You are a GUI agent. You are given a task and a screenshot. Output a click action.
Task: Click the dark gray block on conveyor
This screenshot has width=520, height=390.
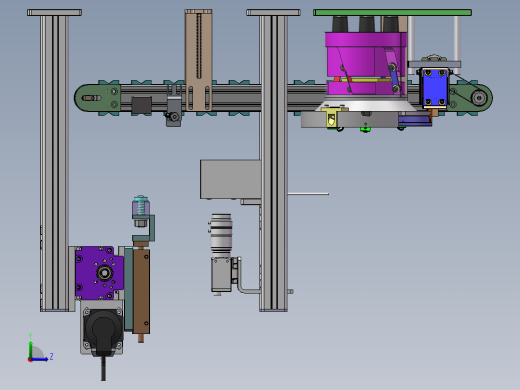click(142, 105)
